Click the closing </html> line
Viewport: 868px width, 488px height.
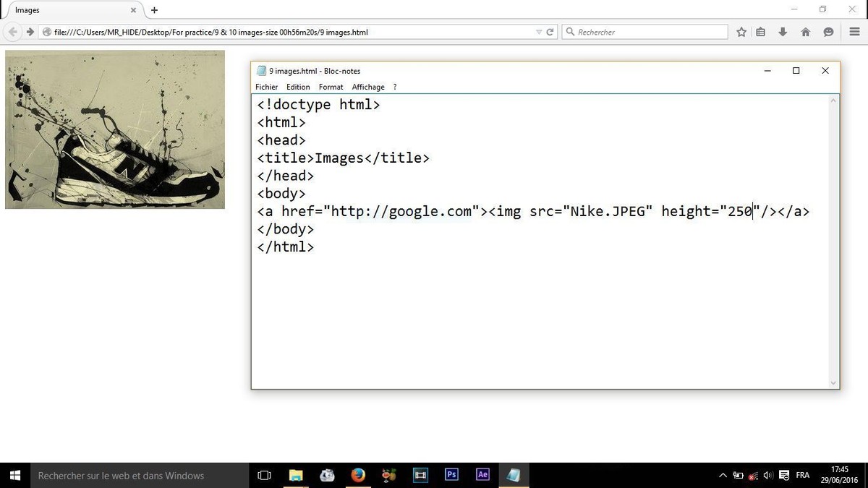pyautogui.click(x=285, y=247)
